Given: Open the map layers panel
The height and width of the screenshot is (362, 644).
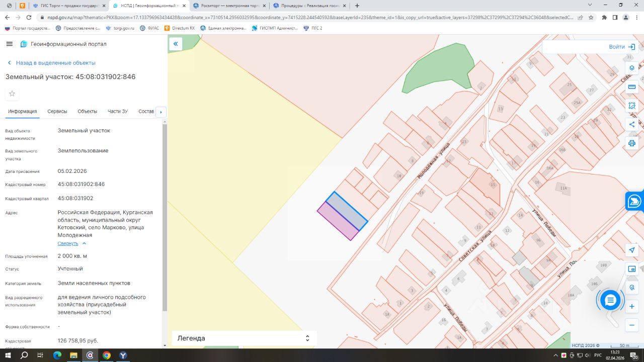Looking at the screenshot, I should pos(632,68).
